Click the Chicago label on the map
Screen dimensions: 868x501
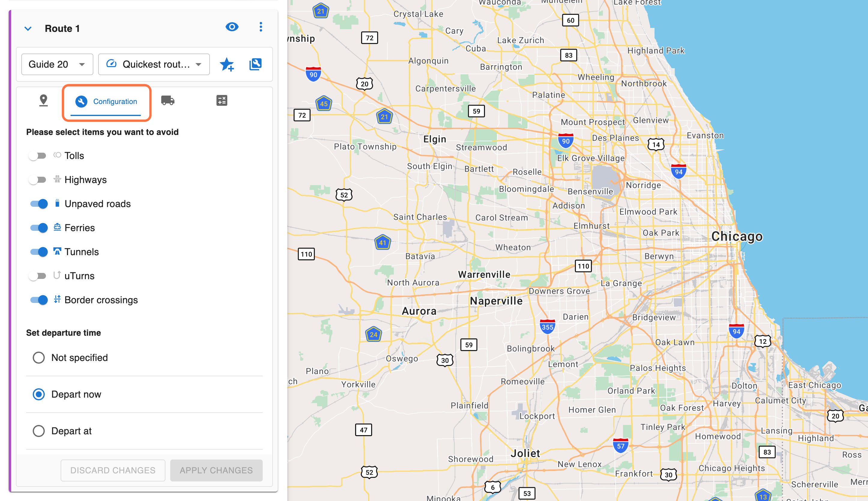coord(737,237)
